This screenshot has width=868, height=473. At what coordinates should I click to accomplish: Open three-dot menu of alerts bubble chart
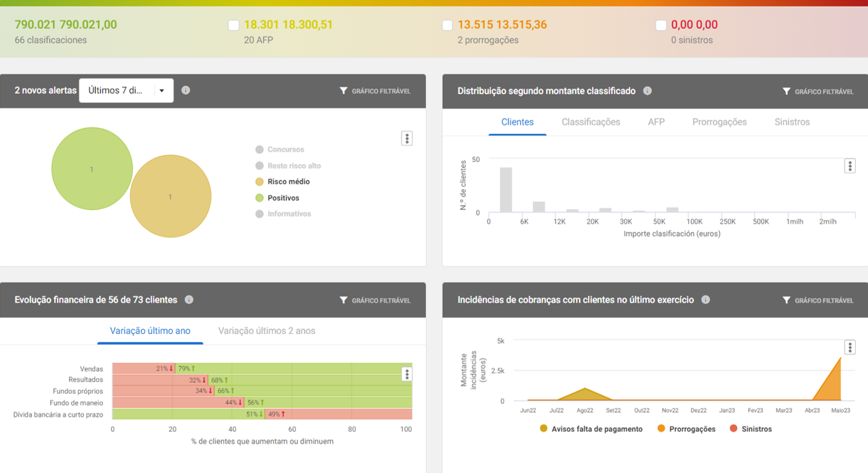[x=407, y=138]
